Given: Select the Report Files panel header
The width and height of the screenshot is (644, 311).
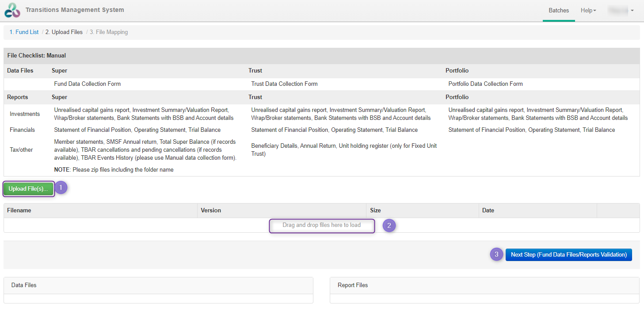Looking at the screenshot, I should tap(351, 285).
